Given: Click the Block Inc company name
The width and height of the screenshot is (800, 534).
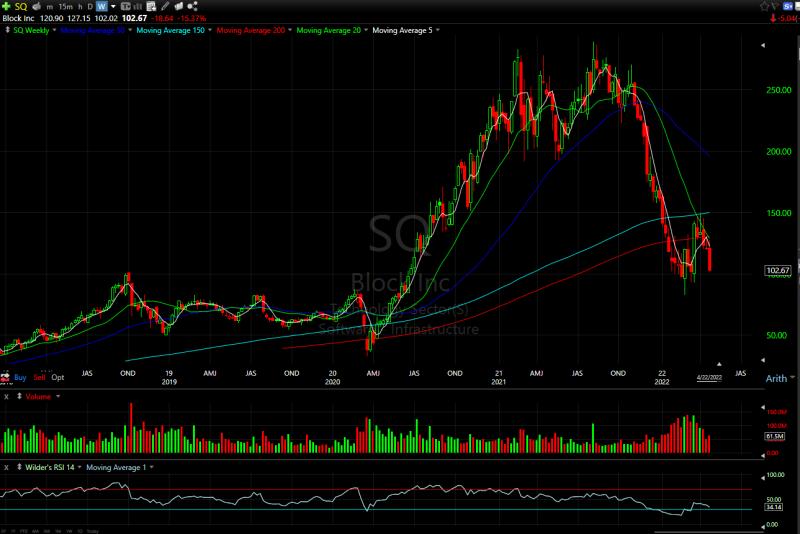Looking at the screenshot, I should pos(18,18).
